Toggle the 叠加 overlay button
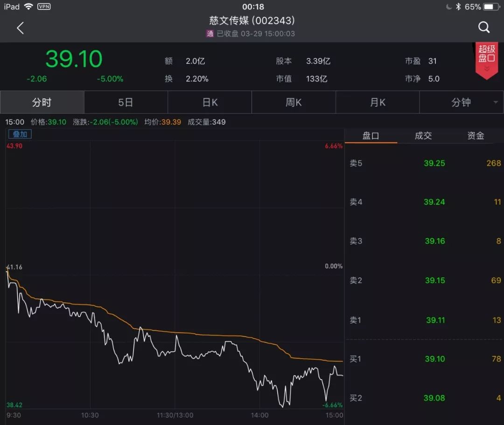 point(20,134)
